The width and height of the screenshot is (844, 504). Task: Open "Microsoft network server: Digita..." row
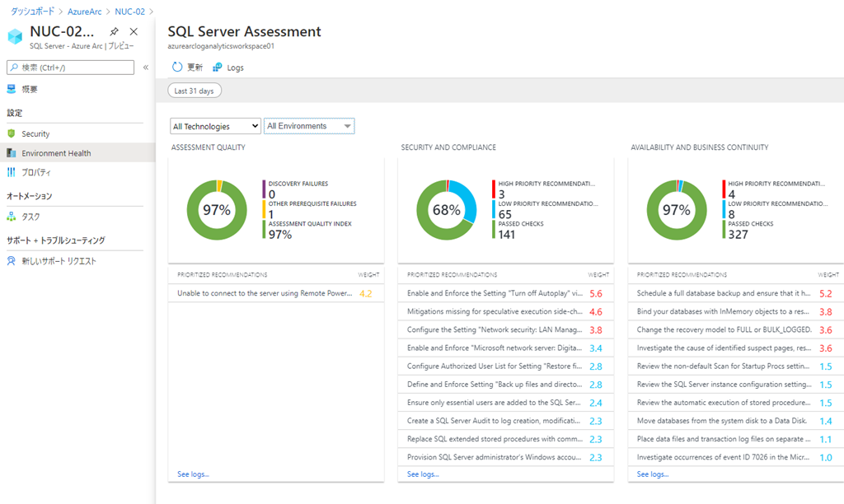(x=506, y=348)
